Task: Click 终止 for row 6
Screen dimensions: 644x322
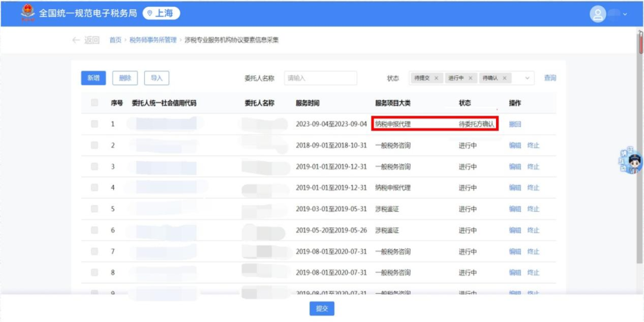Action: point(533,230)
